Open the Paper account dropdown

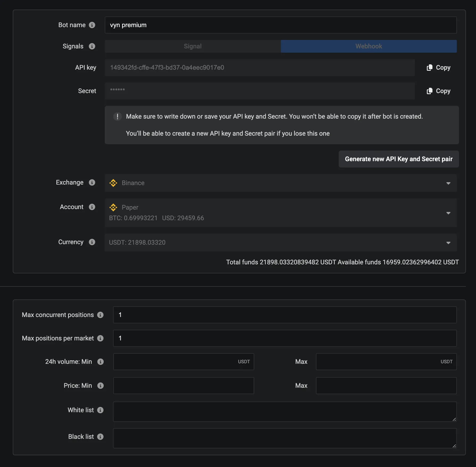[x=281, y=213]
